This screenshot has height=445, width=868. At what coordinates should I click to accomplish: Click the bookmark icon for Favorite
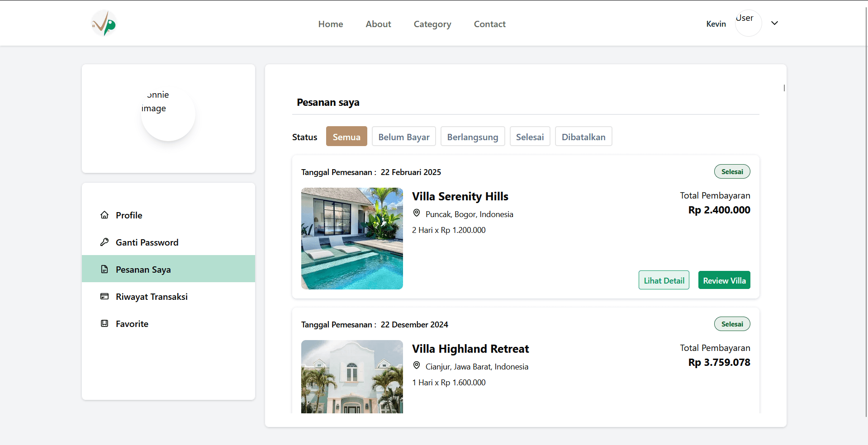[104, 323]
